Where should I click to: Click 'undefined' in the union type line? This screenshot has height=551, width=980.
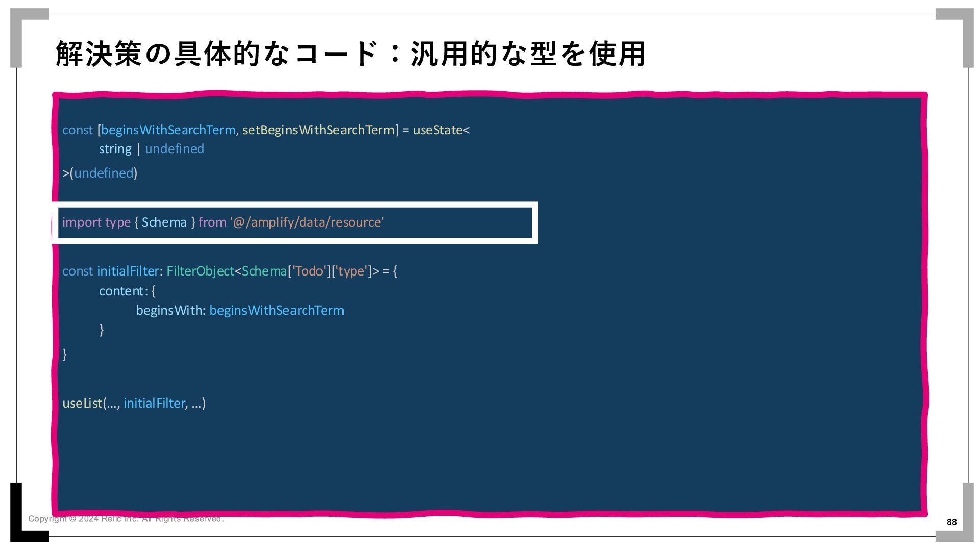(175, 149)
